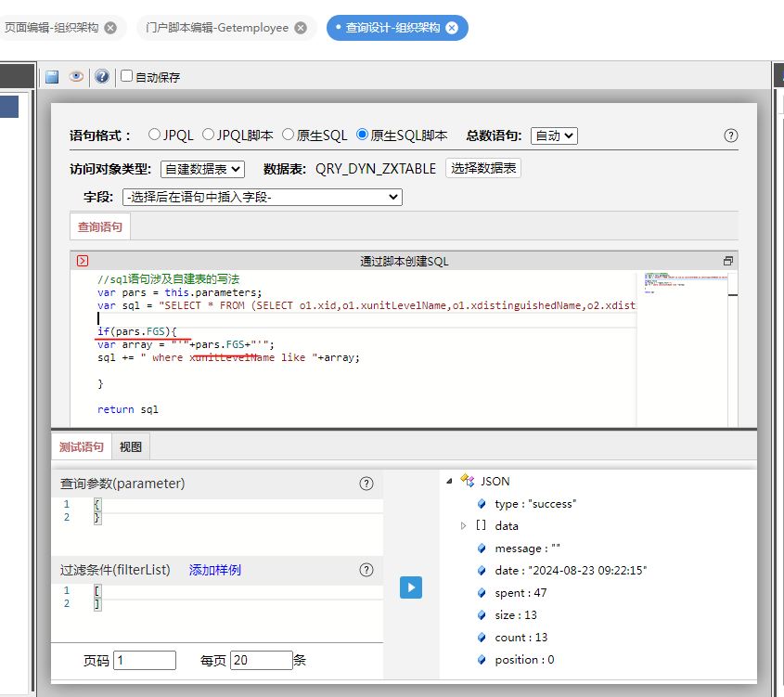Enable the 自动保存 checkbox
The height and width of the screenshot is (697, 784).
(128, 77)
